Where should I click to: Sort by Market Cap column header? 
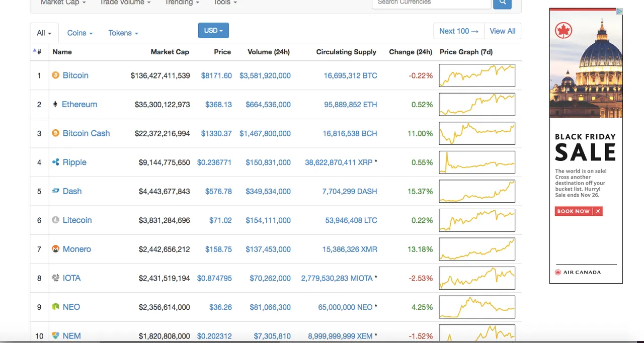[x=170, y=52]
